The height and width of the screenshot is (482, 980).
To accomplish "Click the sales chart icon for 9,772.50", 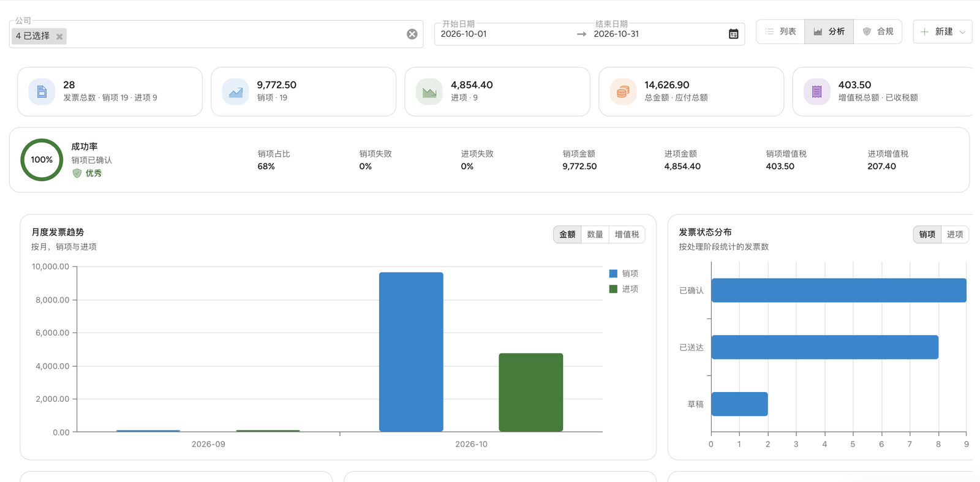I will 236,92.
